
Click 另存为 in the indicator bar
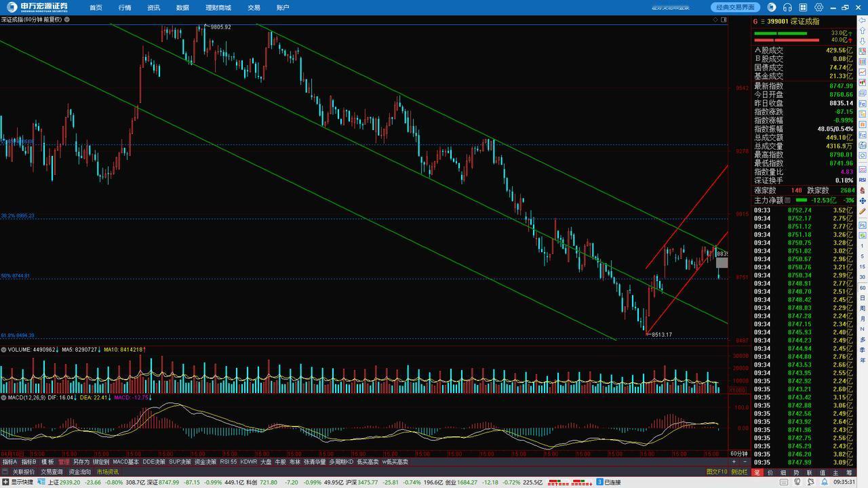pos(81,462)
